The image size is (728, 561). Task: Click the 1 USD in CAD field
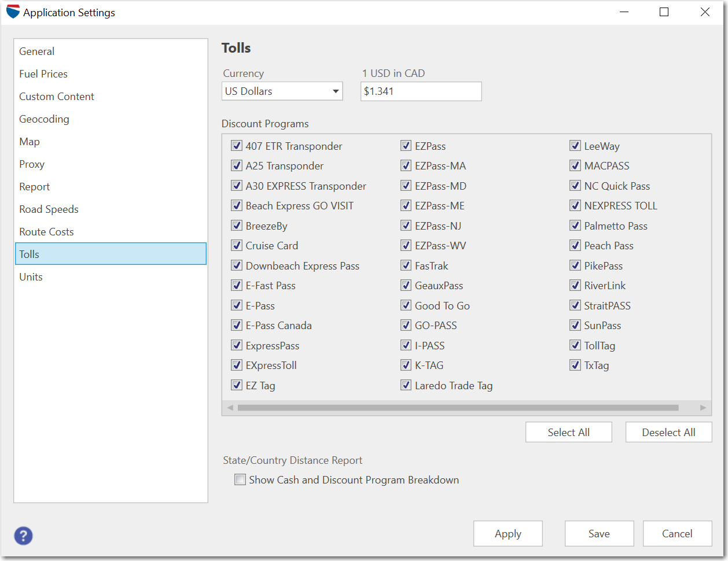[x=421, y=91]
